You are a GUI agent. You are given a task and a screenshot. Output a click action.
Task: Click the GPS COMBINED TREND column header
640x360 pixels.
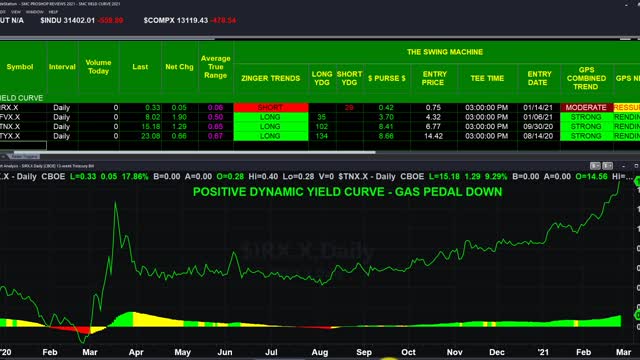click(x=586, y=78)
